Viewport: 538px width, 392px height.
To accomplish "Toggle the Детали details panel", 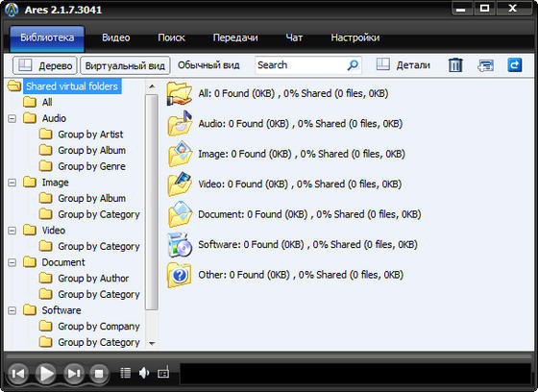I will [x=403, y=65].
